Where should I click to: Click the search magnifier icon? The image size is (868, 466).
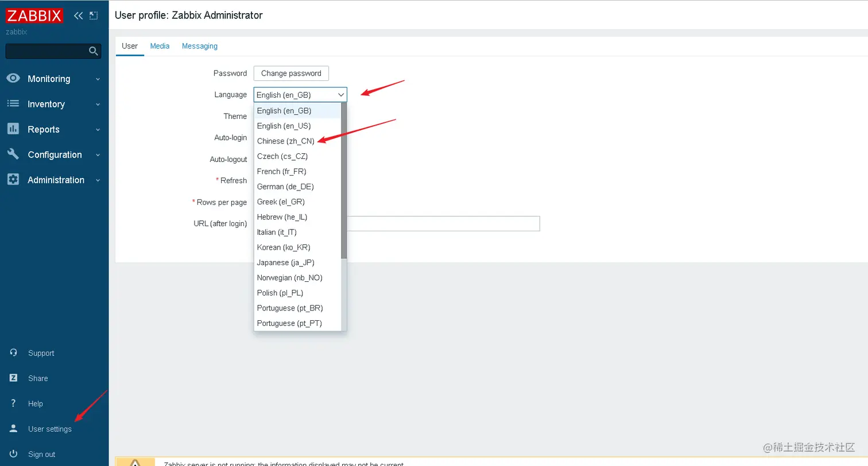coord(94,51)
